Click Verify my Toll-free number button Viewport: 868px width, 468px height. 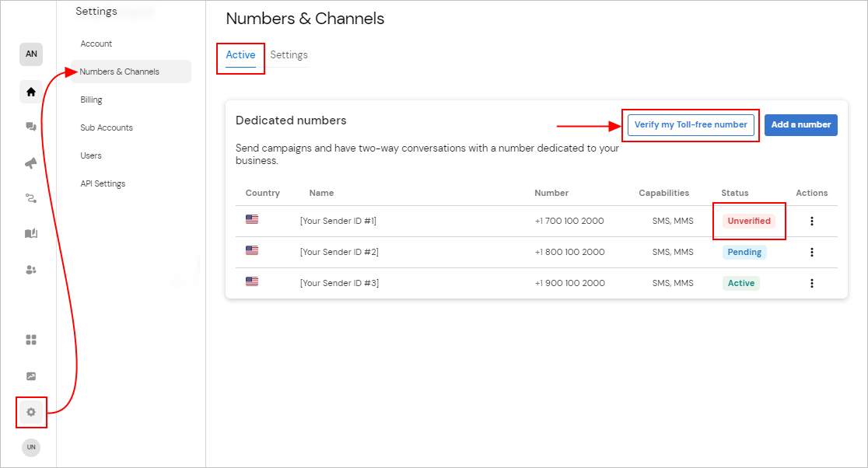(690, 124)
